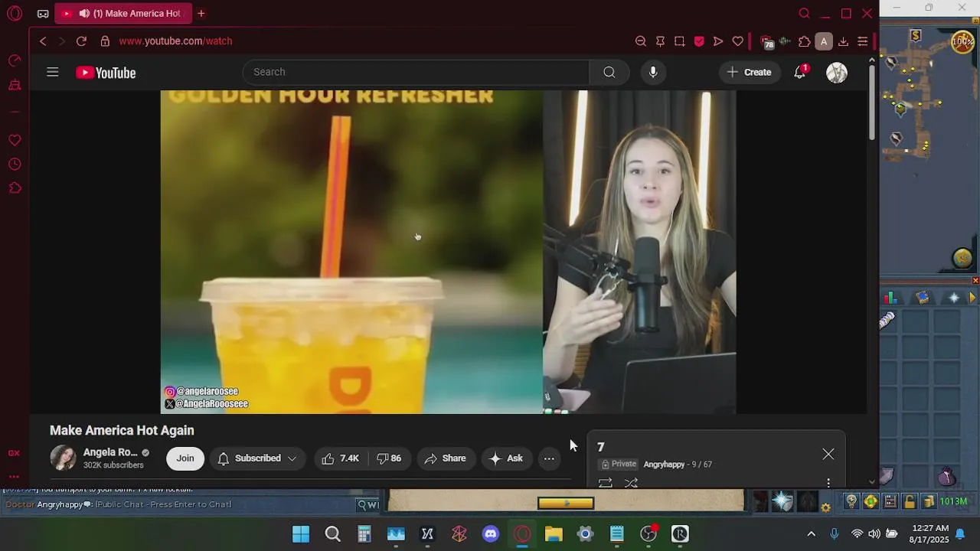Open GX Control in Opera sidebar
Screen dimensions: 980x551
point(14,453)
